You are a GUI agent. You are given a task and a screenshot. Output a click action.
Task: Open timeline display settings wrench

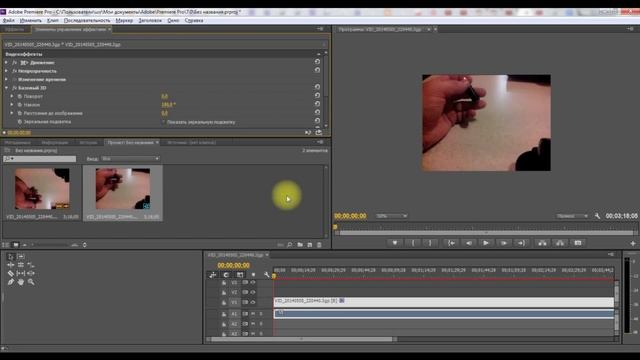point(267,275)
